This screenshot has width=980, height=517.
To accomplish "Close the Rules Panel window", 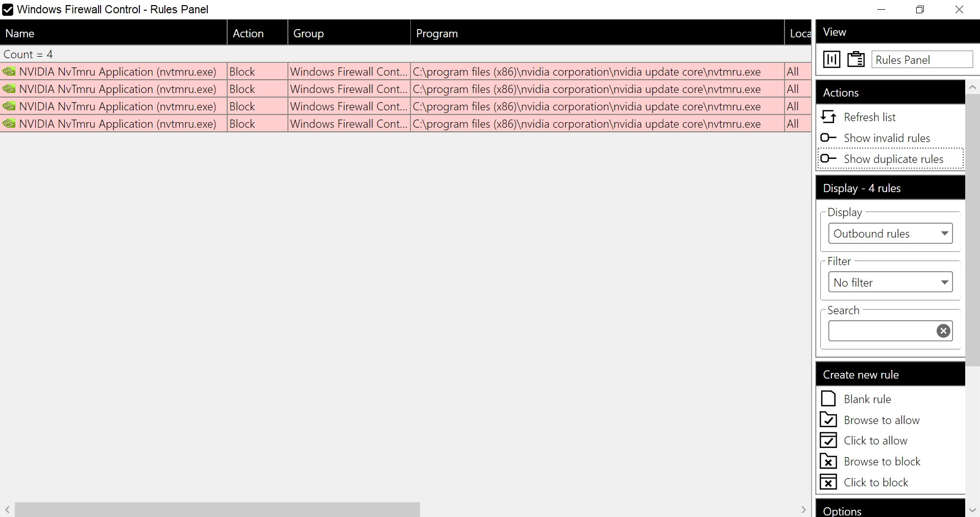I will click(x=960, y=10).
